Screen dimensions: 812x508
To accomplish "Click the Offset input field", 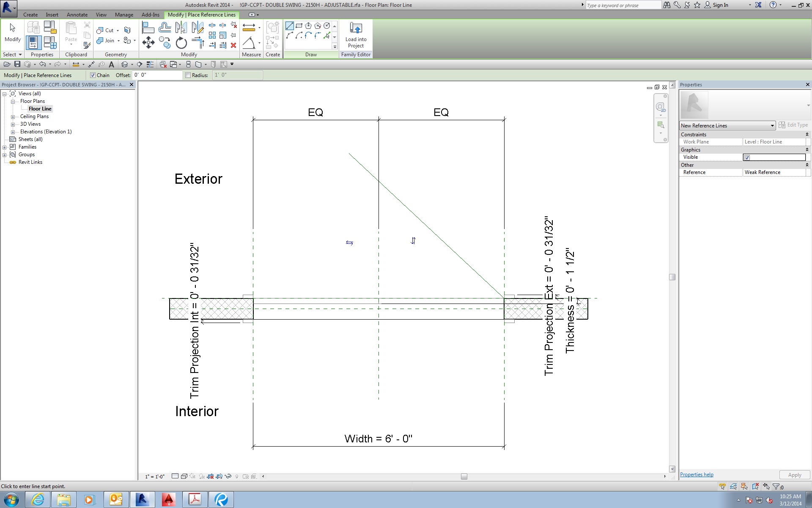I will pyautogui.click(x=157, y=75).
